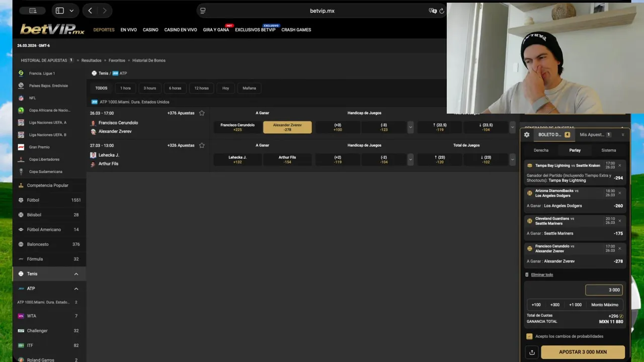Add +100 to stake

click(x=536, y=305)
